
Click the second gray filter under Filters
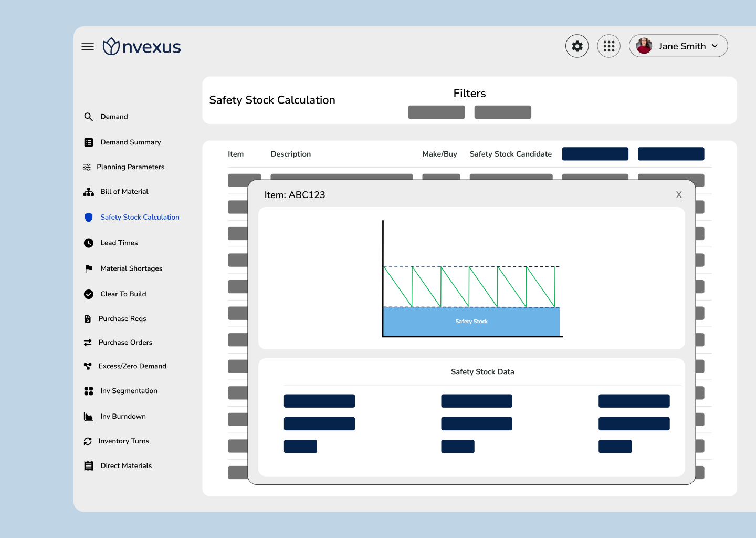coord(503,112)
